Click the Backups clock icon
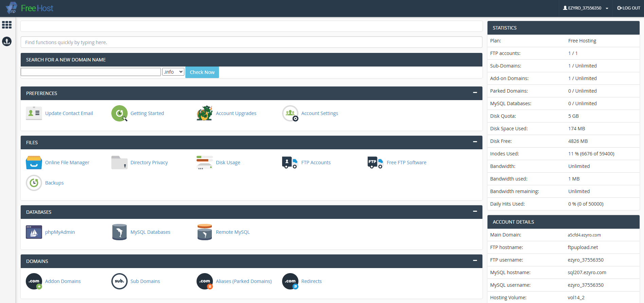The height and width of the screenshot is (303, 644). click(x=34, y=183)
